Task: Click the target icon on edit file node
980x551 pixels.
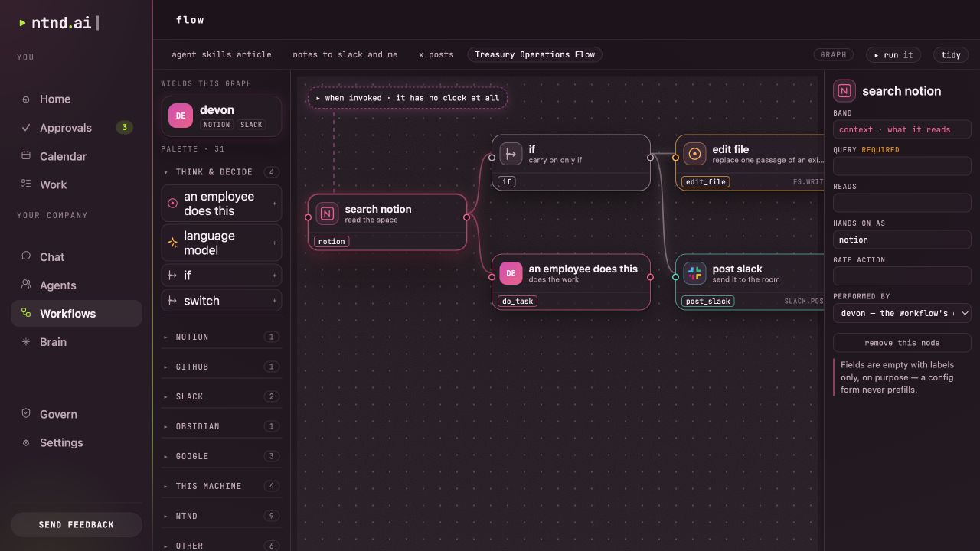Action: pos(694,154)
